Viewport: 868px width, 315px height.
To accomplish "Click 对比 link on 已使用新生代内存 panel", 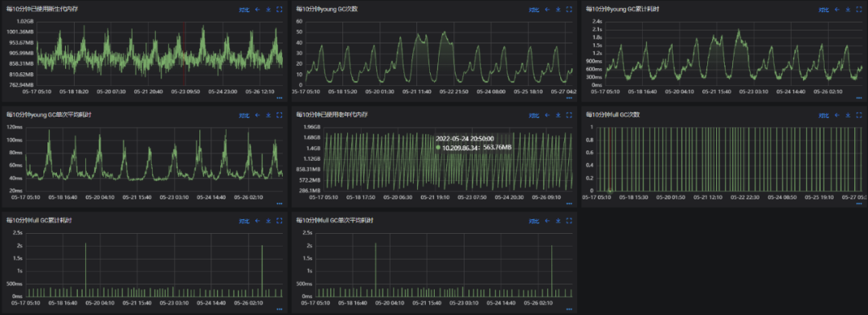I will (x=244, y=10).
